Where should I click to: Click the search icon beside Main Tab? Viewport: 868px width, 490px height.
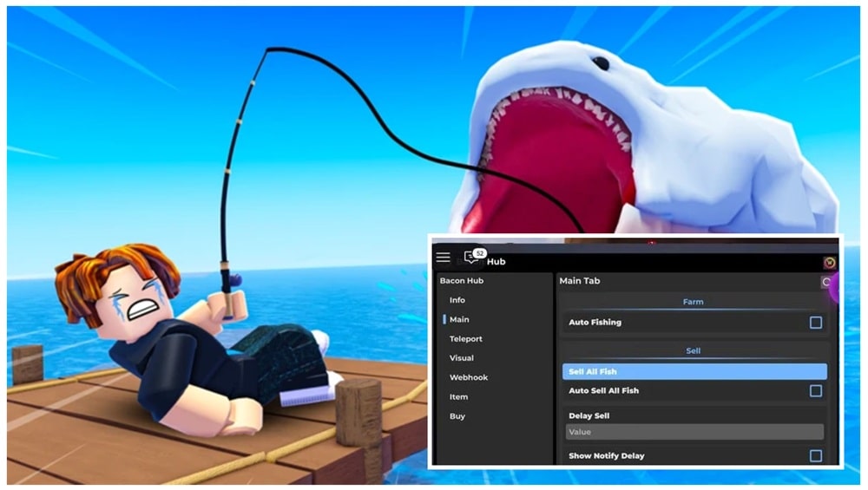826,282
